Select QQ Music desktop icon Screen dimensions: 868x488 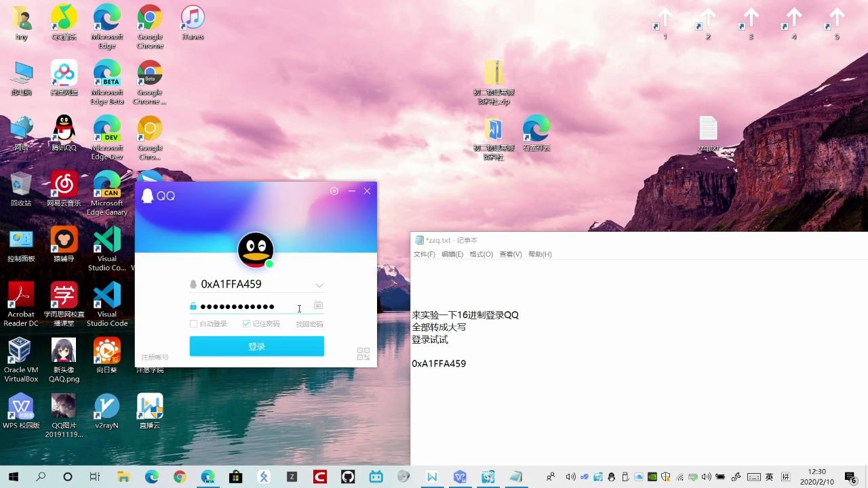tap(64, 23)
